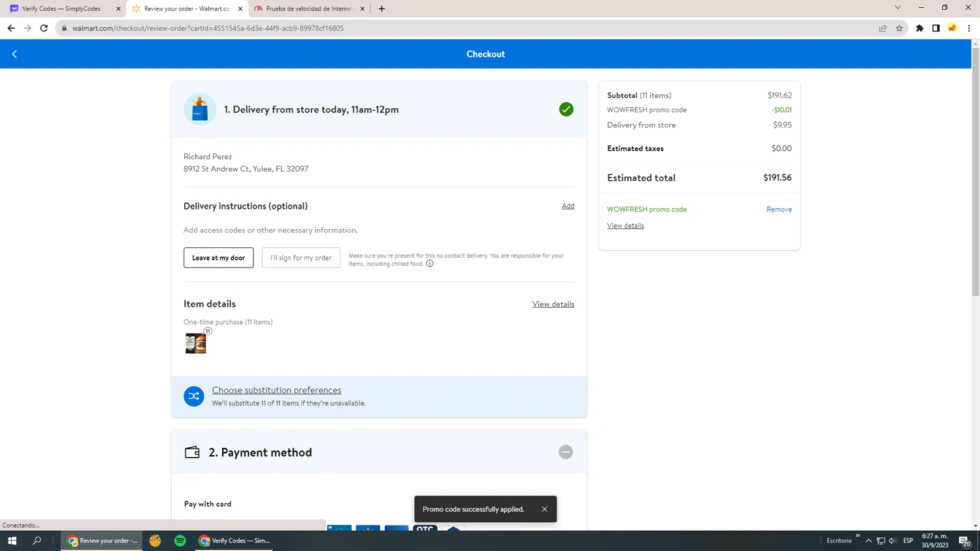Add delivery instructions via the Add link
This screenshot has width=980, height=551.
click(x=568, y=206)
